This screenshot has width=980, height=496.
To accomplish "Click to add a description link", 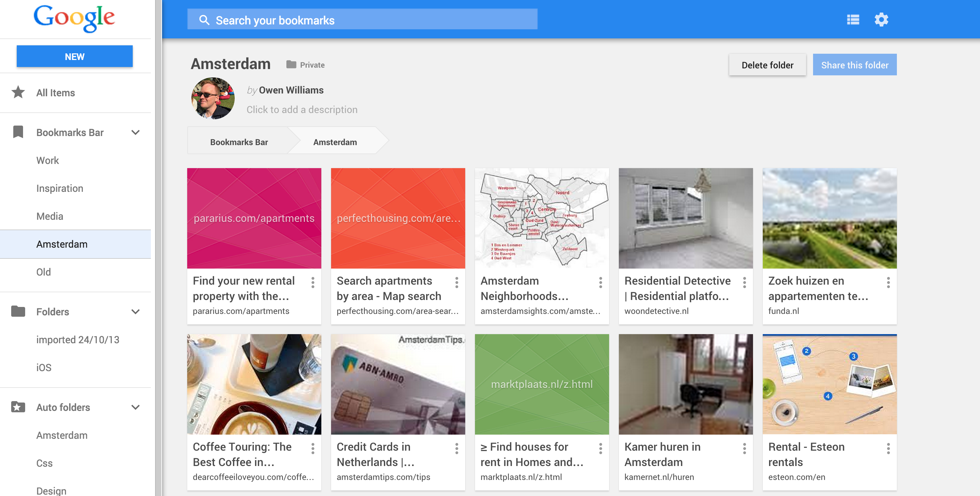I will 302,110.
